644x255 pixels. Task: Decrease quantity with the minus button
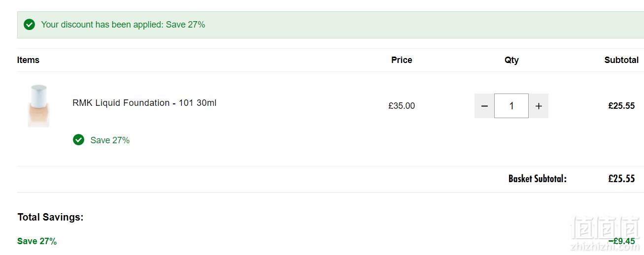(x=484, y=106)
